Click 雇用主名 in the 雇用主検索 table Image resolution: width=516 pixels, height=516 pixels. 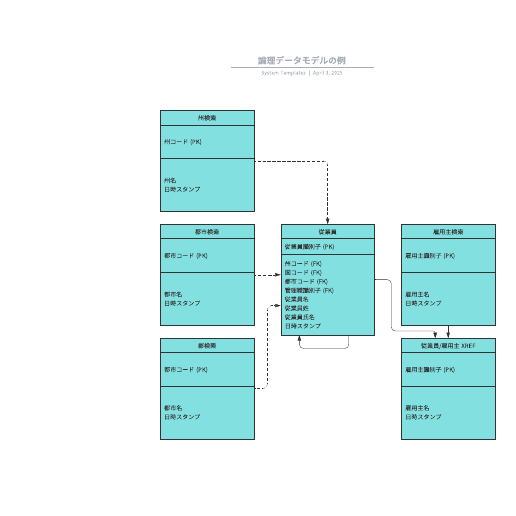pos(417,294)
